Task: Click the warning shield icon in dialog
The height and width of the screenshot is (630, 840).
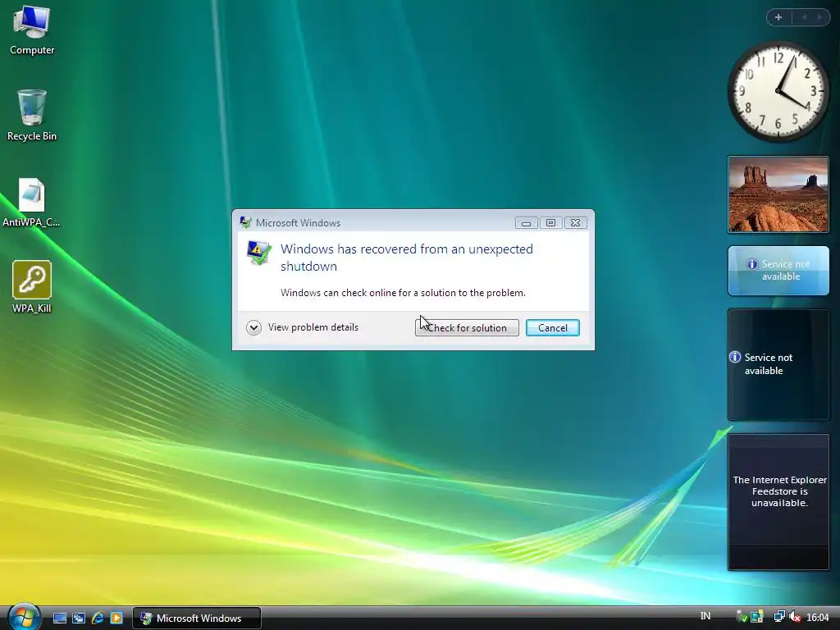Action: point(258,253)
